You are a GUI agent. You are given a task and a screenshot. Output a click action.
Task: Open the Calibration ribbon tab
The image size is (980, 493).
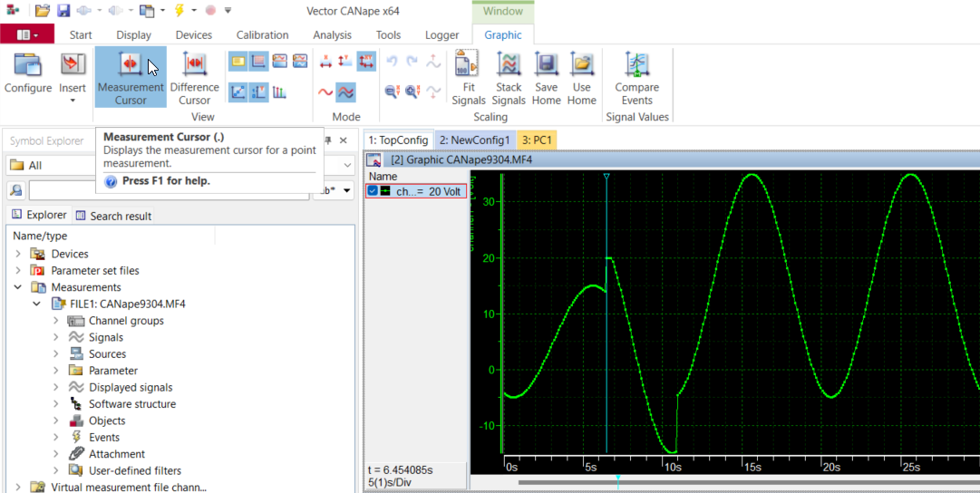tap(263, 35)
